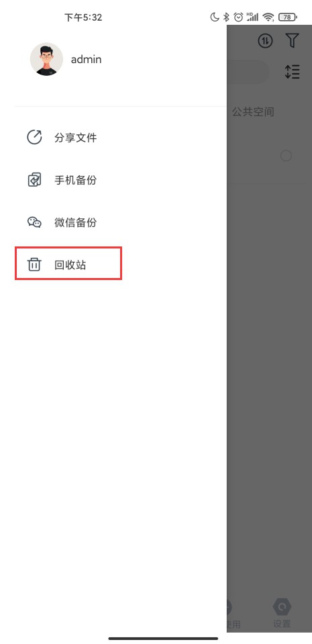The image size is (312, 644).
Task: Click the funnel filter icon
Action: (x=292, y=40)
